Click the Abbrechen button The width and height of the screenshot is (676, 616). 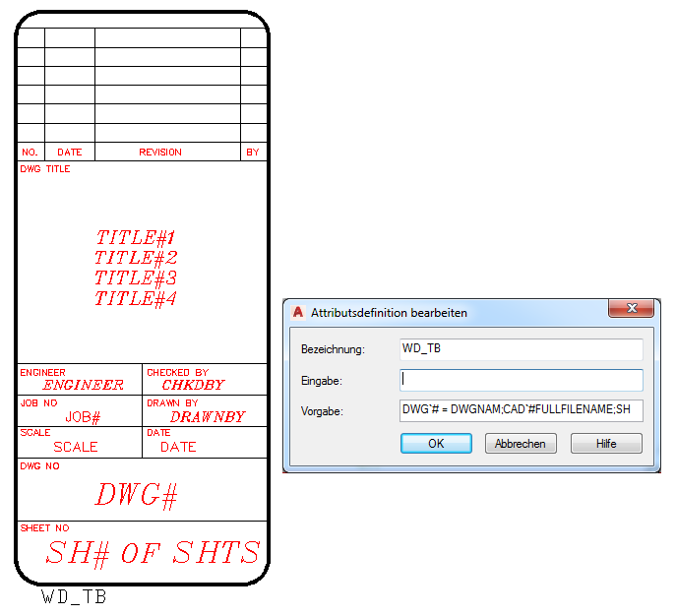(x=521, y=443)
